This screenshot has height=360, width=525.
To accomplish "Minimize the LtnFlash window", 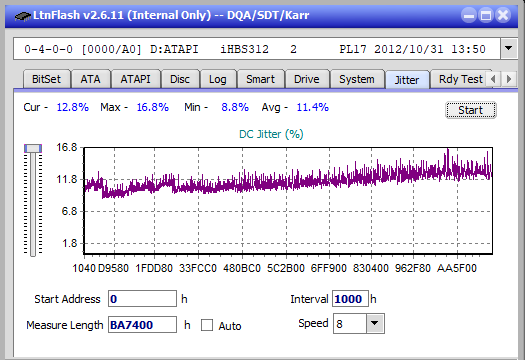I will (x=469, y=15).
